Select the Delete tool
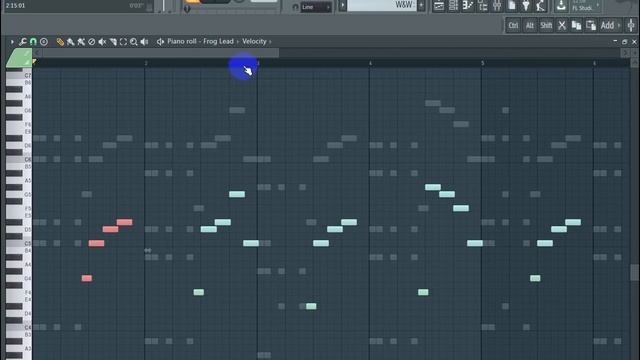This screenshot has width=640, height=360. [x=92, y=42]
